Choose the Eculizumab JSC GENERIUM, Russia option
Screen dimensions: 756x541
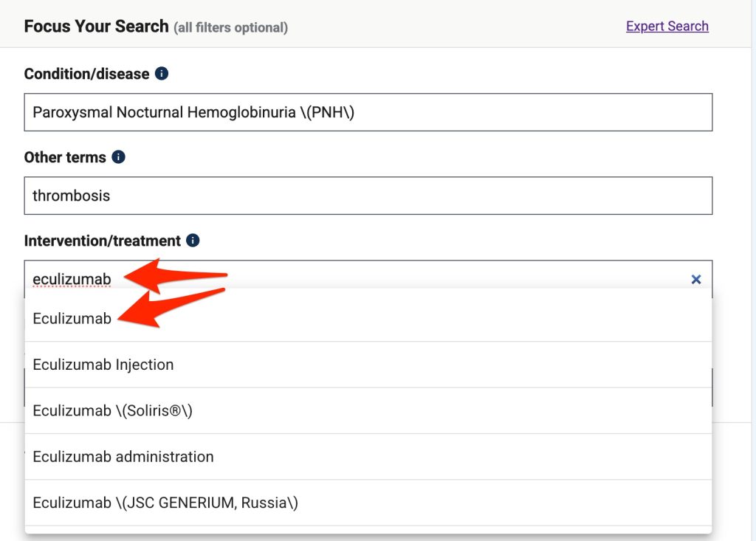pos(165,503)
